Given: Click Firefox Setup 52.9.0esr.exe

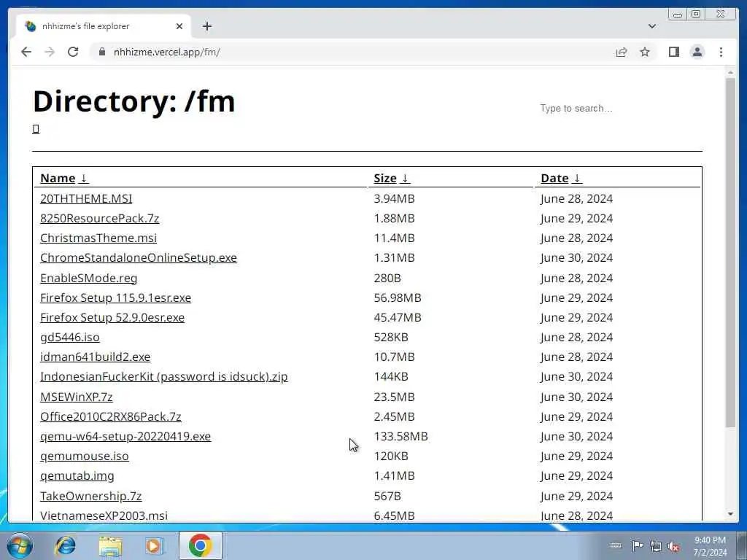Looking at the screenshot, I should click(x=112, y=317).
